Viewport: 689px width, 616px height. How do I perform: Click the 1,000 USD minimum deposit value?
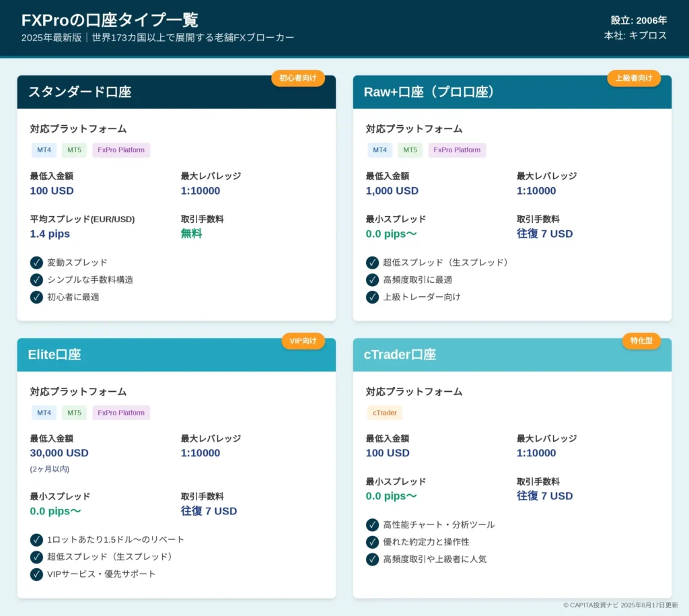392,191
